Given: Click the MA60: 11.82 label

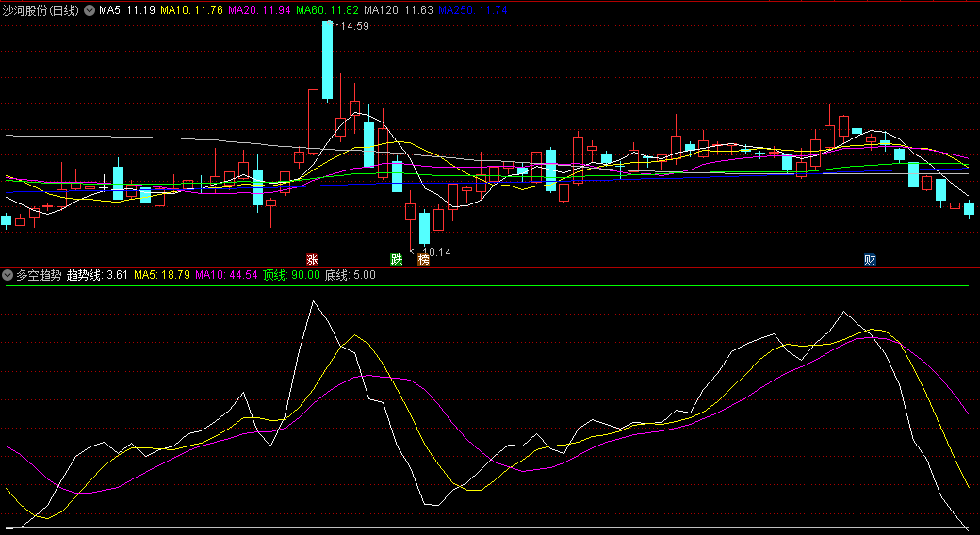Looking at the screenshot, I should click(x=328, y=10).
